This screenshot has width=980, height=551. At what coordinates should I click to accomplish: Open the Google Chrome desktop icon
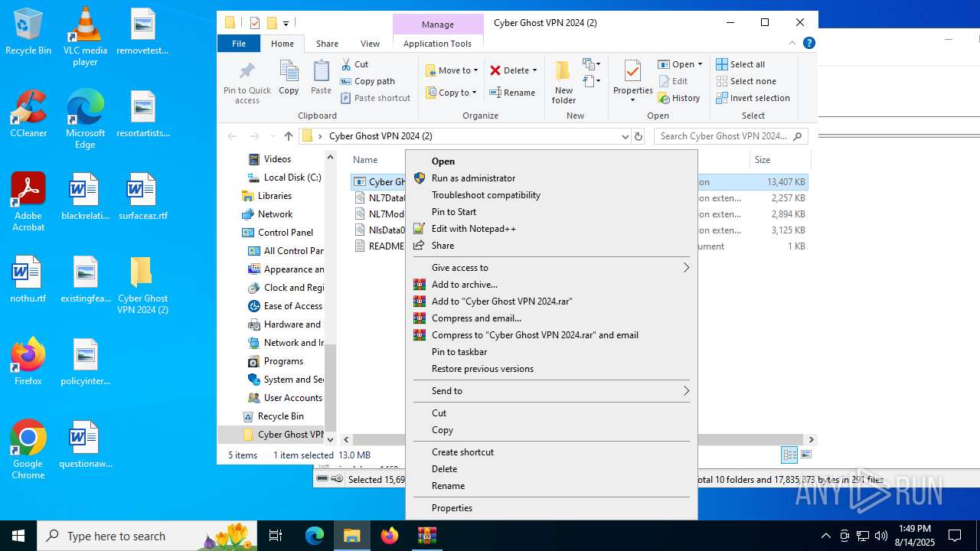[28, 450]
